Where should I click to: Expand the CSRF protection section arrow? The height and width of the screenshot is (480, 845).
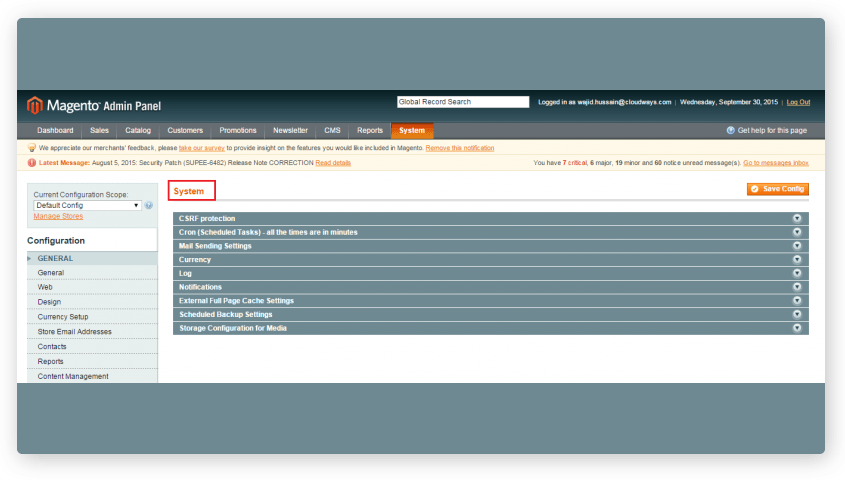point(796,218)
